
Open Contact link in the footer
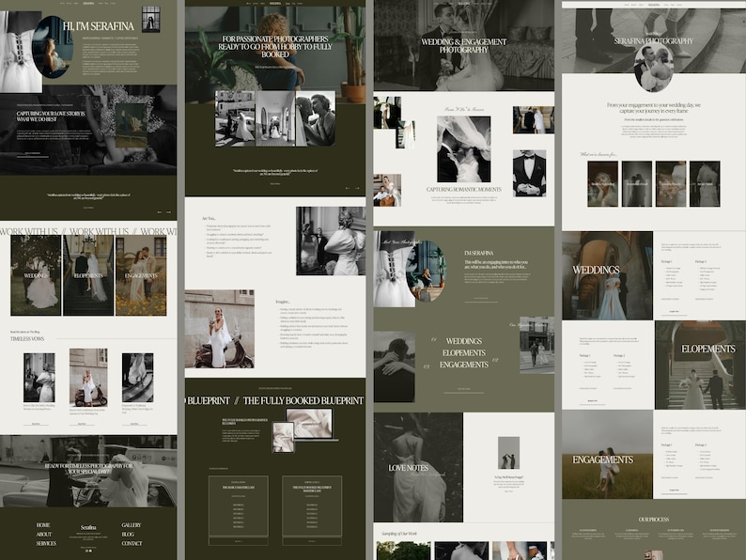point(132,543)
